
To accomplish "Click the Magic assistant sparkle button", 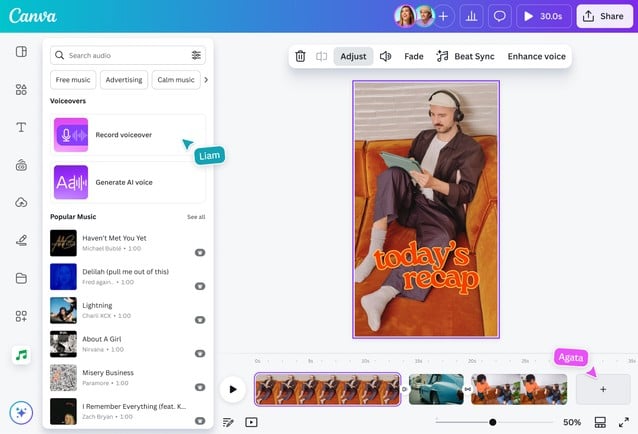I will pos(21,412).
